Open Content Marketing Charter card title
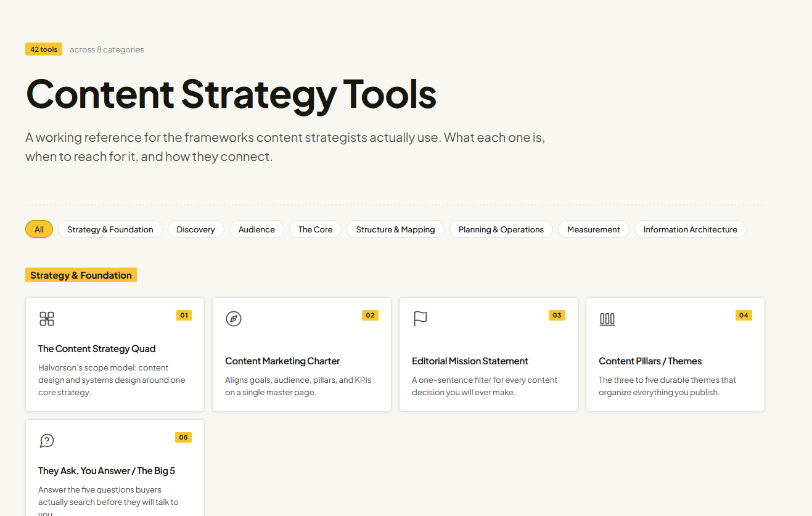Screen dimensions: 812x516 pyautogui.click(x=282, y=361)
